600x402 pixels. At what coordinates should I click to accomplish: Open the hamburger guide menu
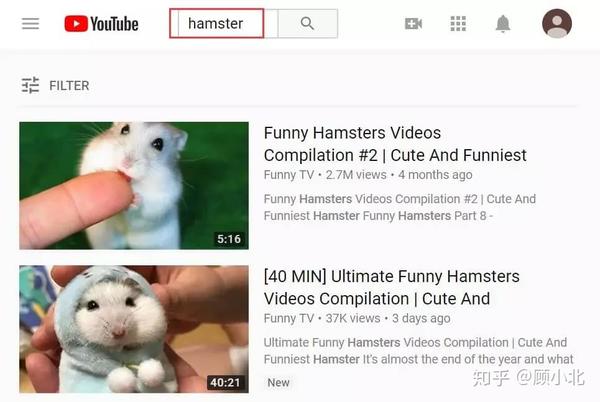pyautogui.click(x=30, y=24)
